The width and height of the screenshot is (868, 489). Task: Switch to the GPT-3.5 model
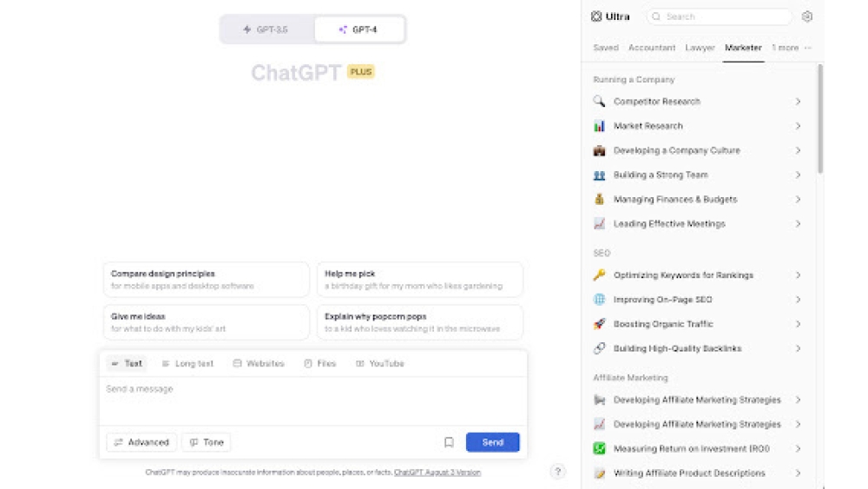click(x=266, y=30)
